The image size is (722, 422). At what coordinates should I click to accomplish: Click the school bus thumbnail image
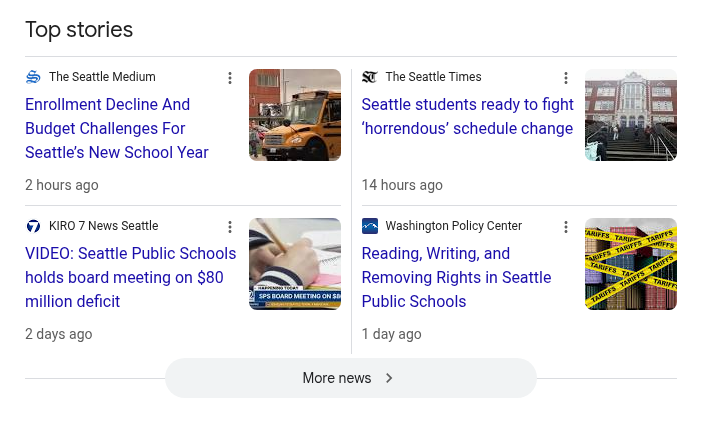(295, 115)
